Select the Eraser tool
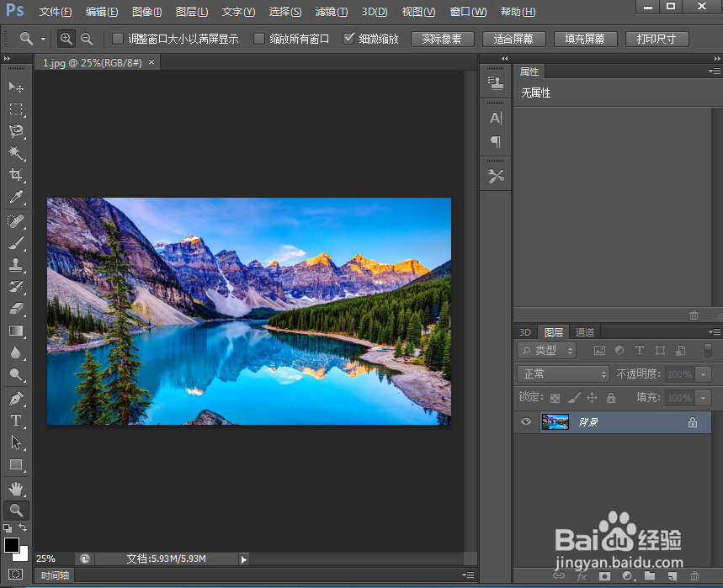723x588 pixels. click(x=16, y=308)
